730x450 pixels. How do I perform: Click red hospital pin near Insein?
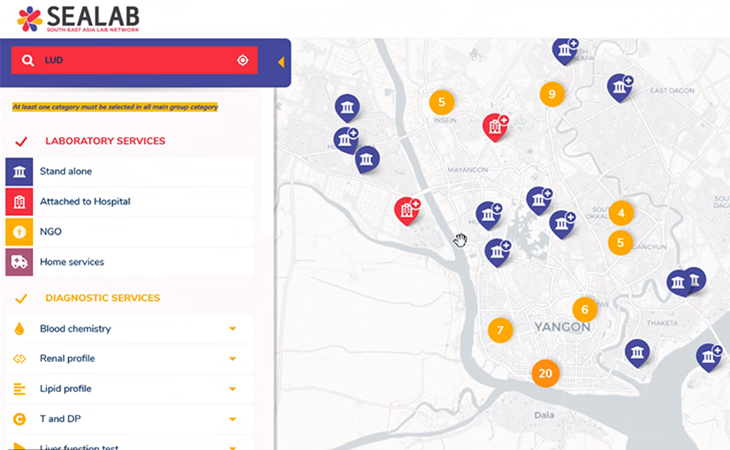coord(495,127)
